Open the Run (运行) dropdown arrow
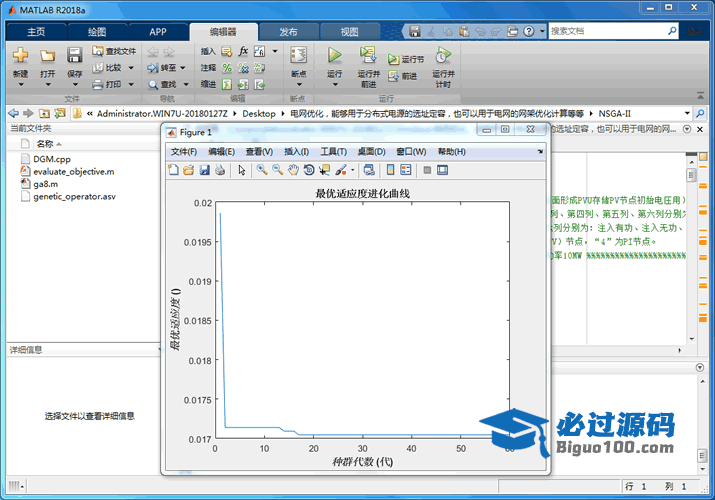Image resolution: width=715 pixels, height=500 pixels. coord(335,85)
